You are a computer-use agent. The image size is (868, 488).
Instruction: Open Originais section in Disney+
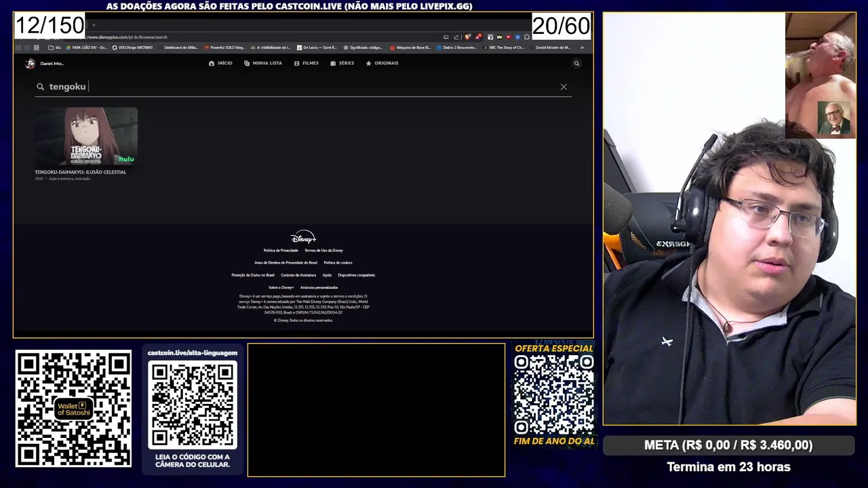tap(382, 63)
